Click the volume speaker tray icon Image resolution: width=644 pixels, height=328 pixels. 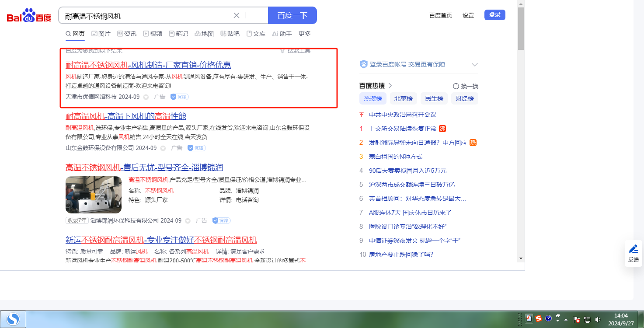click(x=598, y=320)
